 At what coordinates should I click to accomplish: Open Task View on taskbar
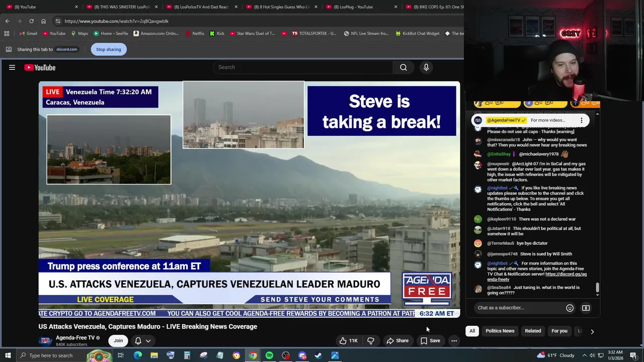(x=121, y=355)
